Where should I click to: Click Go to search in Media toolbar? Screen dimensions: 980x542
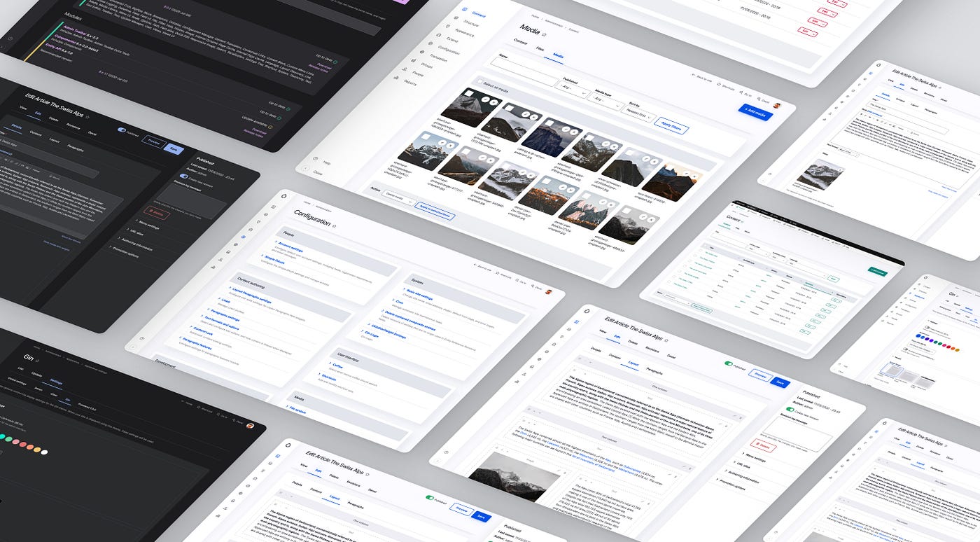(745, 93)
